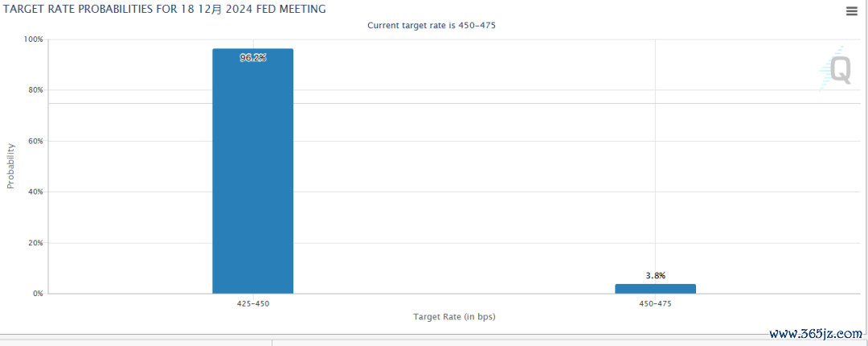Click the 60% y-axis tick label
Image resolution: width=868 pixels, height=346 pixels.
click(x=35, y=141)
